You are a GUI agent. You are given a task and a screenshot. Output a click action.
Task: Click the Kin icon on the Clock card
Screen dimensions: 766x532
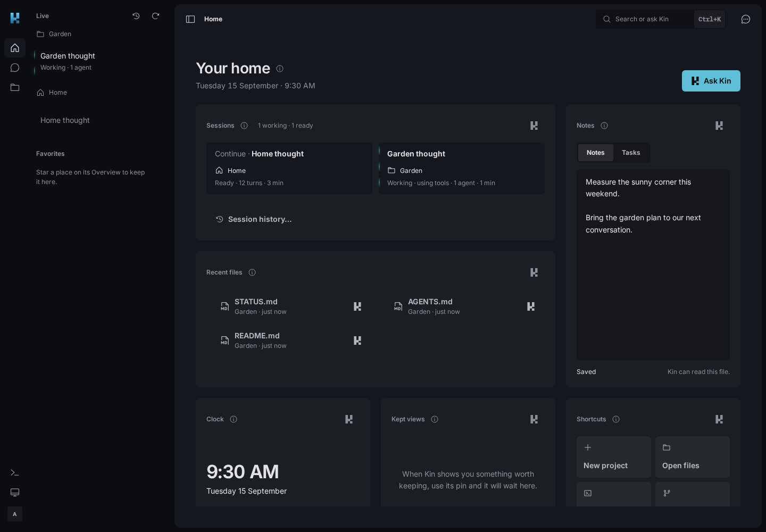(x=349, y=419)
